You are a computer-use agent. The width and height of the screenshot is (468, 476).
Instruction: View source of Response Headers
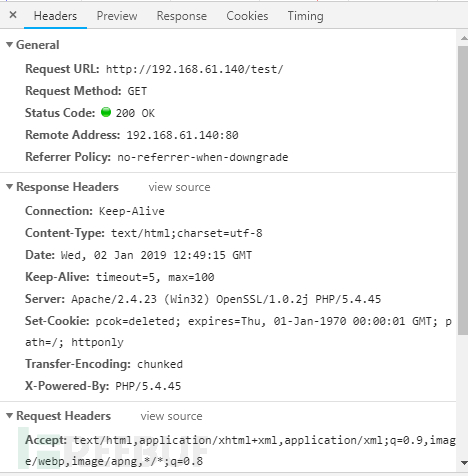tap(179, 187)
